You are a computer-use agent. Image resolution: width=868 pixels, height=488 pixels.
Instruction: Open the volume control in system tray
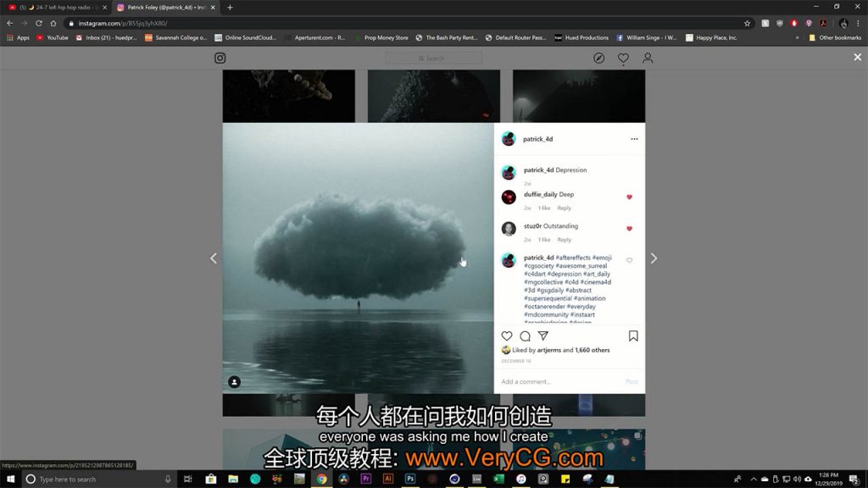pyautogui.click(x=797, y=480)
